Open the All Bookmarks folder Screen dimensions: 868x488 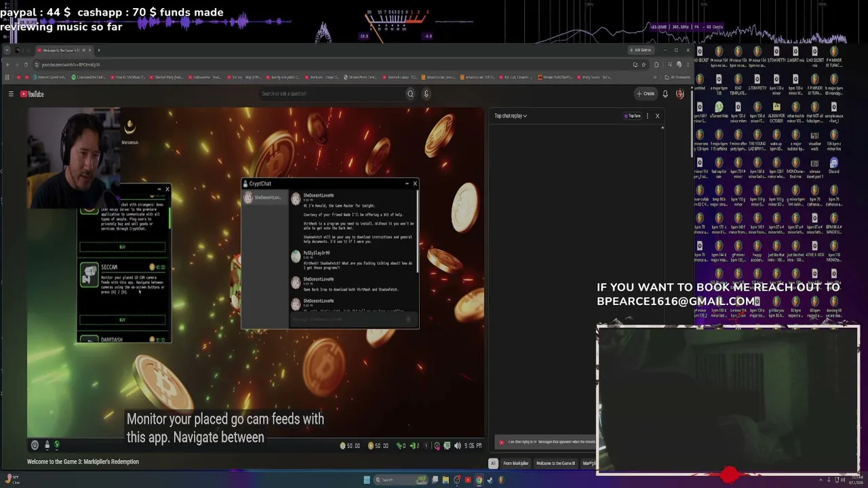[676, 77]
